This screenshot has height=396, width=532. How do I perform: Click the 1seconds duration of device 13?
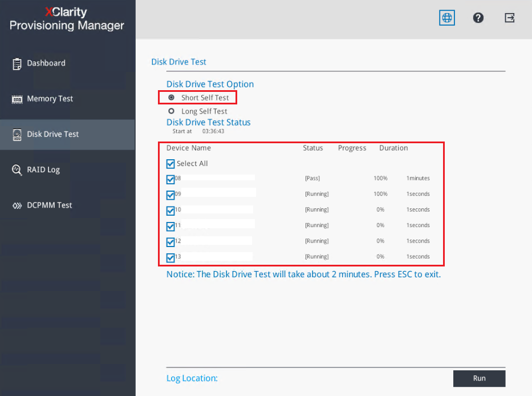pos(418,256)
